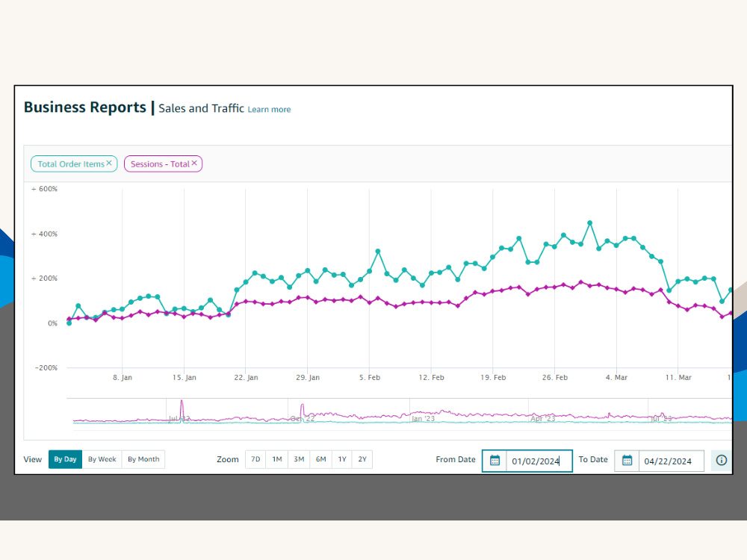Click the '8. Jan' x-axis label

123,378
